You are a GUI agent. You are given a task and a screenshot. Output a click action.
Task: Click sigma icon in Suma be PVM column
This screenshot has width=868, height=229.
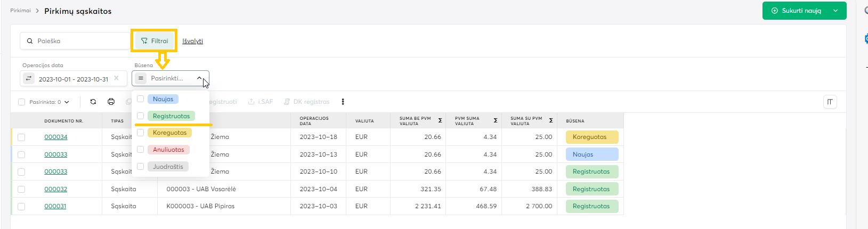click(440, 121)
